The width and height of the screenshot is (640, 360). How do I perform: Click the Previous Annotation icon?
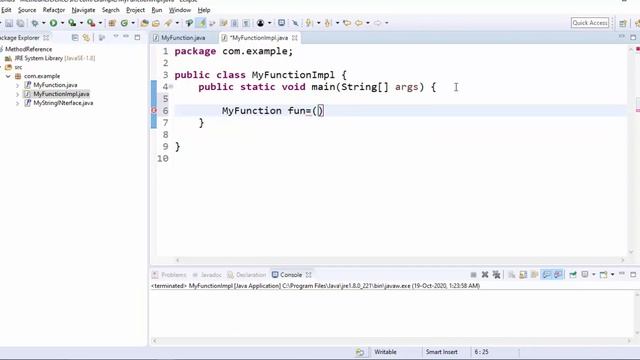pos(328,23)
